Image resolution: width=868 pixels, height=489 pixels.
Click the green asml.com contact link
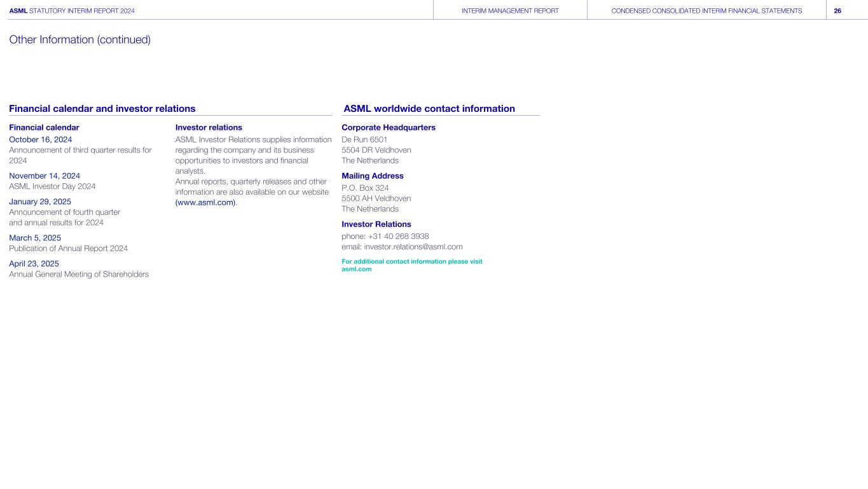pos(357,269)
